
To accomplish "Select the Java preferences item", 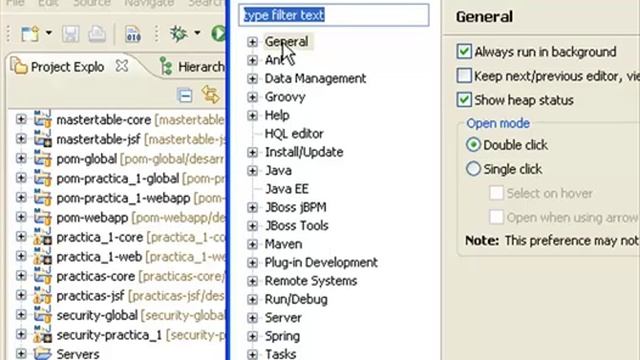I will [x=278, y=170].
